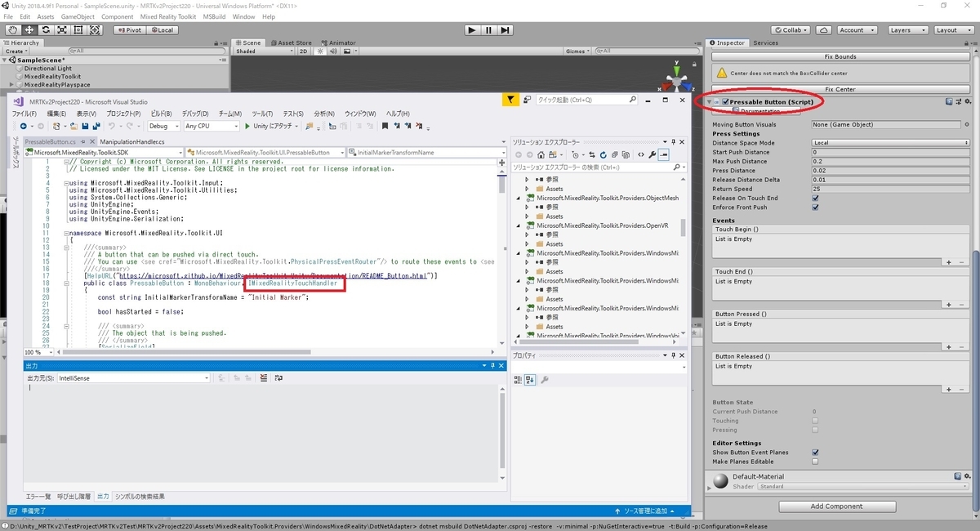Select Unity's Rotate tool

pos(45,30)
